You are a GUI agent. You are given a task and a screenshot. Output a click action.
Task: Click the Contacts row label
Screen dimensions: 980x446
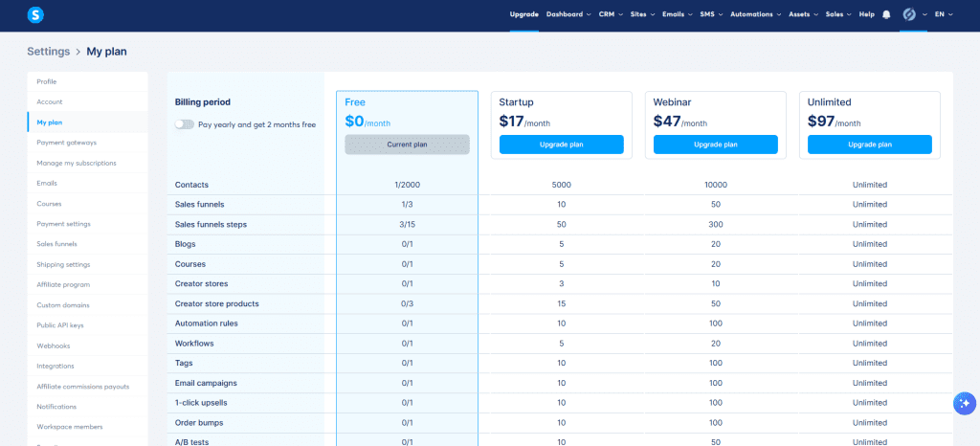[191, 185]
